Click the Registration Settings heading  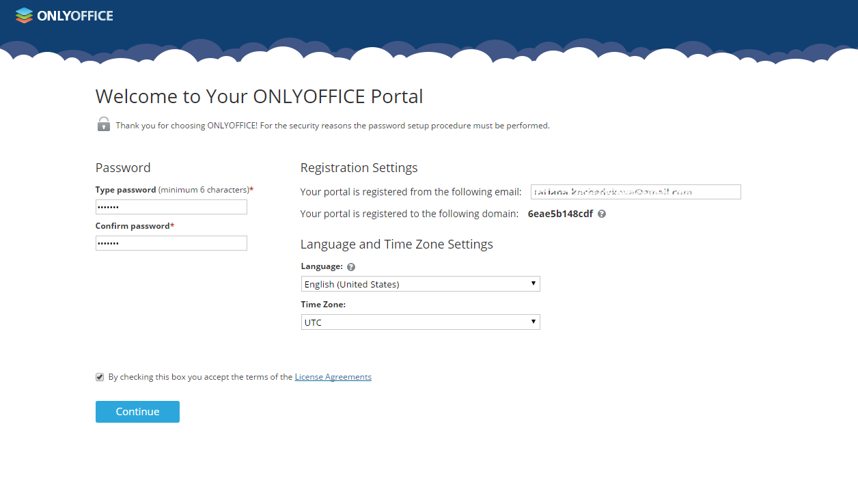click(359, 168)
